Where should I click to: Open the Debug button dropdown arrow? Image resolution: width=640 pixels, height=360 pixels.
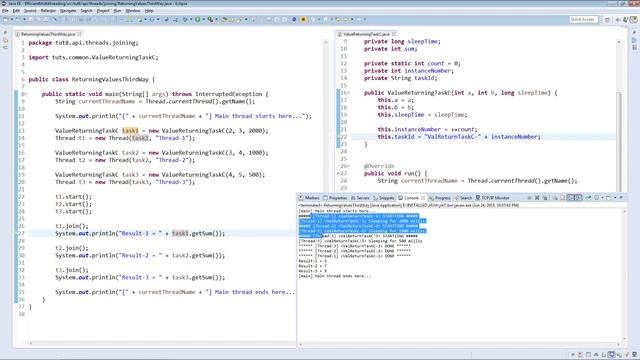[191, 19]
